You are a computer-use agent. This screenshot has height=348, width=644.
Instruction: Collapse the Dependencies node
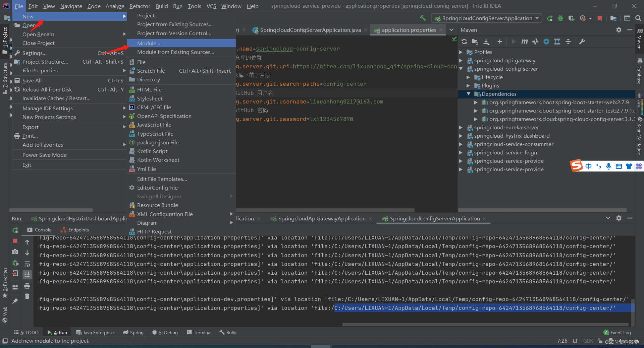468,94
